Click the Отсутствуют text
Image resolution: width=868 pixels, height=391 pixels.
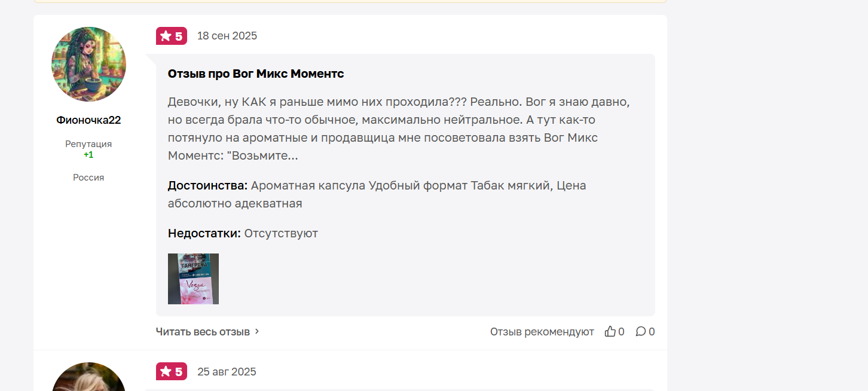(x=281, y=233)
